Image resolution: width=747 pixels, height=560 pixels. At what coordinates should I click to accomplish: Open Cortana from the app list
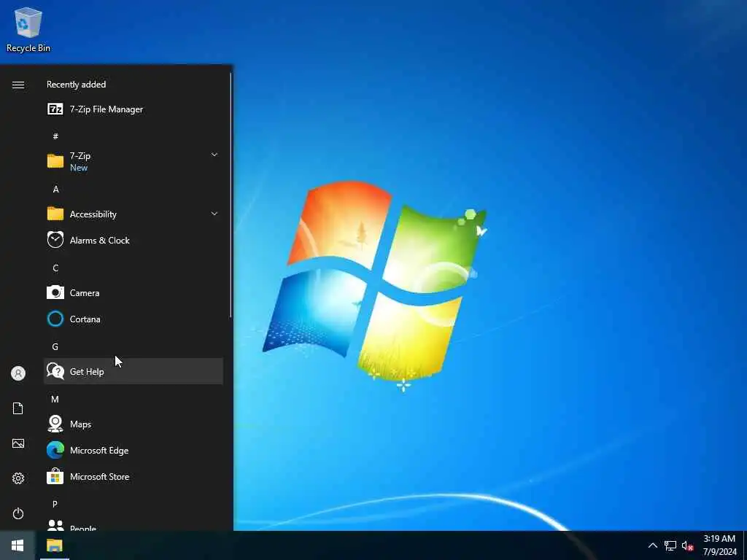tap(133, 319)
